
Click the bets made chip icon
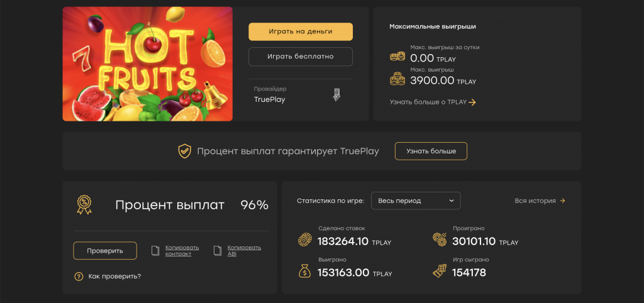tap(305, 240)
